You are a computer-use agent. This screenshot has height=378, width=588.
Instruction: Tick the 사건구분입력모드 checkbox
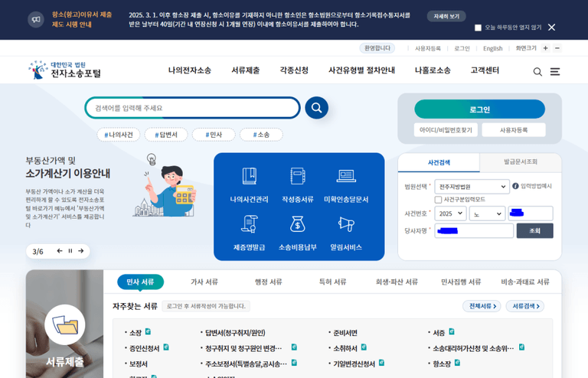(439, 200)
